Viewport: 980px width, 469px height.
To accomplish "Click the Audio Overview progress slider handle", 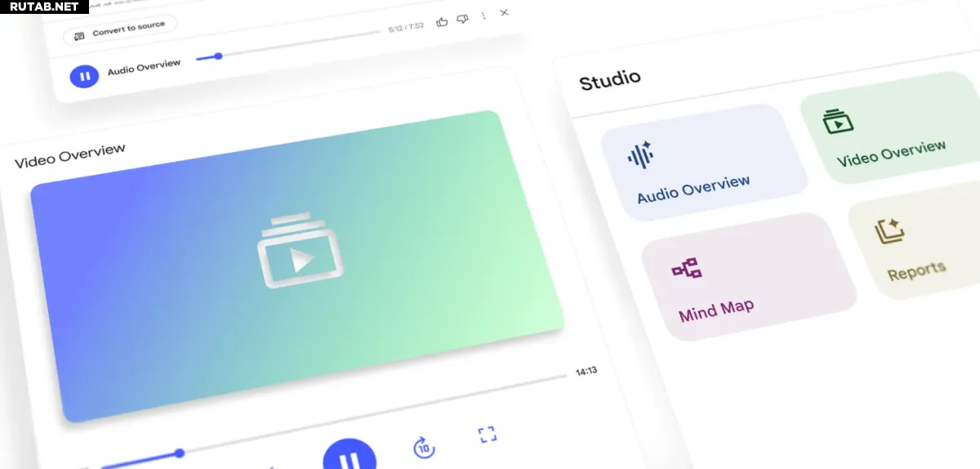I will (218, 56).
